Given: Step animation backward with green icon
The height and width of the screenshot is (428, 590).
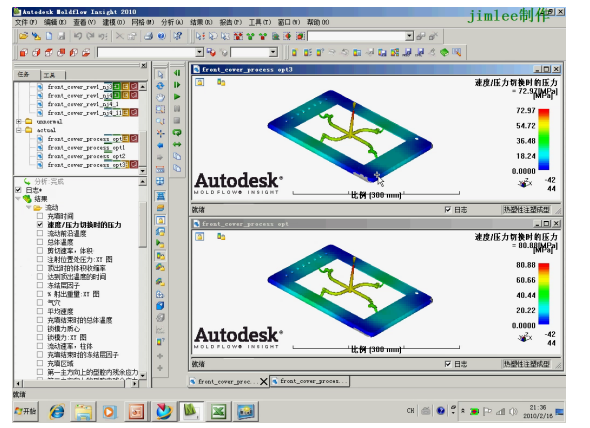Looking at the screenshot, I should coord(177,73).
